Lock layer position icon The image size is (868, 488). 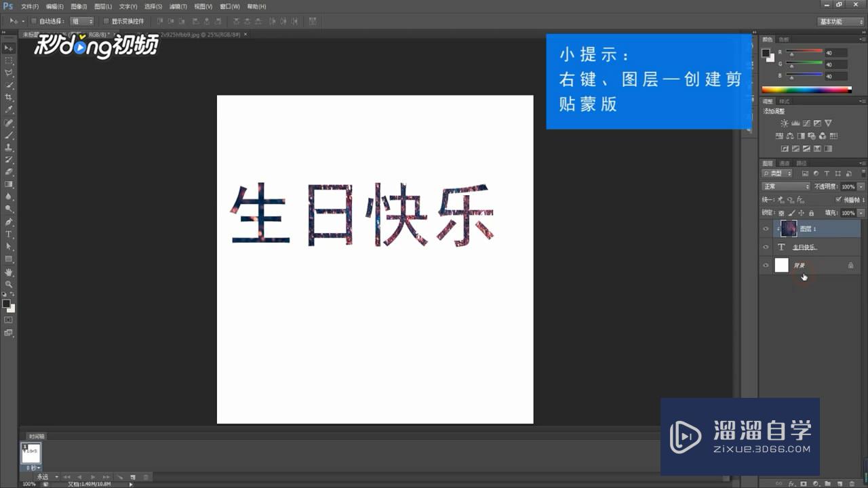(801, 213)
